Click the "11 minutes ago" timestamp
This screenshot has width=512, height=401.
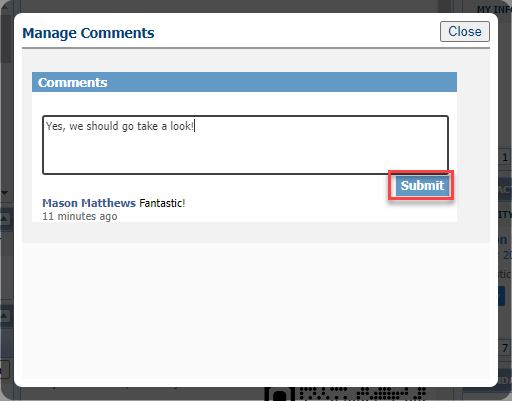click(x=80, y=216)
